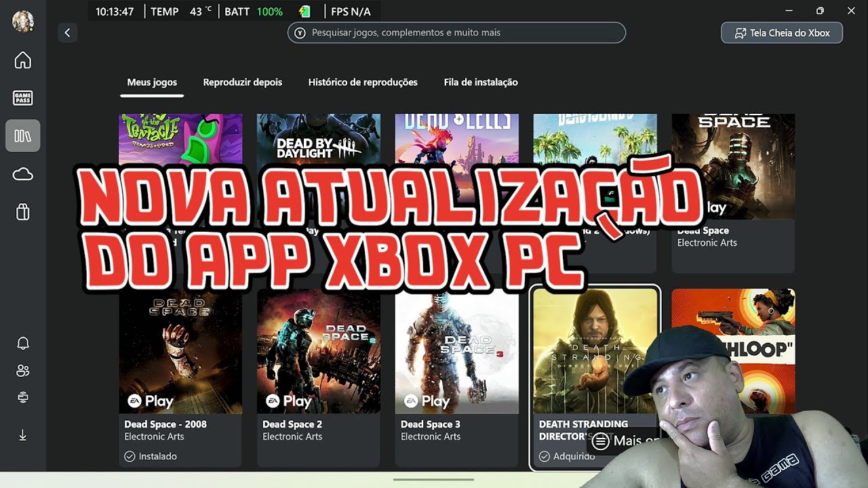Screen dimensions: 868x488
Task: Select the Death Stranding Director's Cut card
Action: coord(595,377)
